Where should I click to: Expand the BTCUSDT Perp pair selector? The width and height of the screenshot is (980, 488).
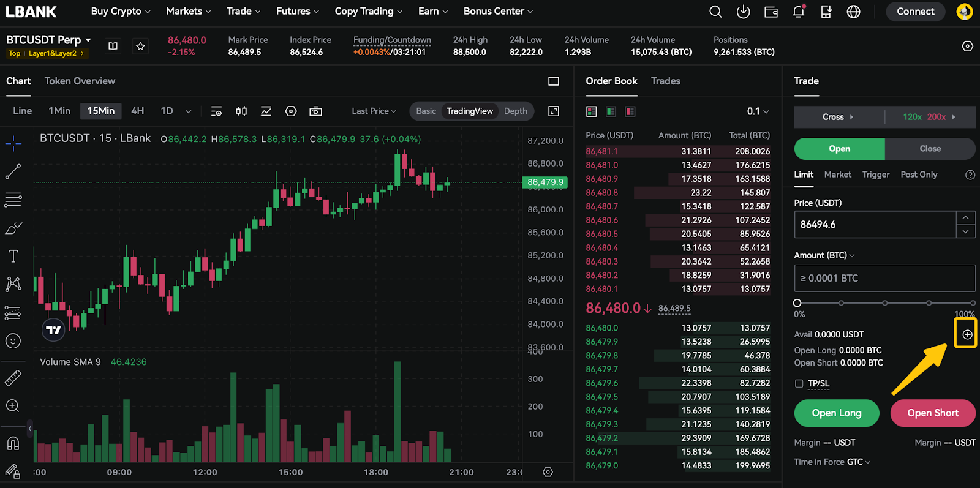coord(49,40)
